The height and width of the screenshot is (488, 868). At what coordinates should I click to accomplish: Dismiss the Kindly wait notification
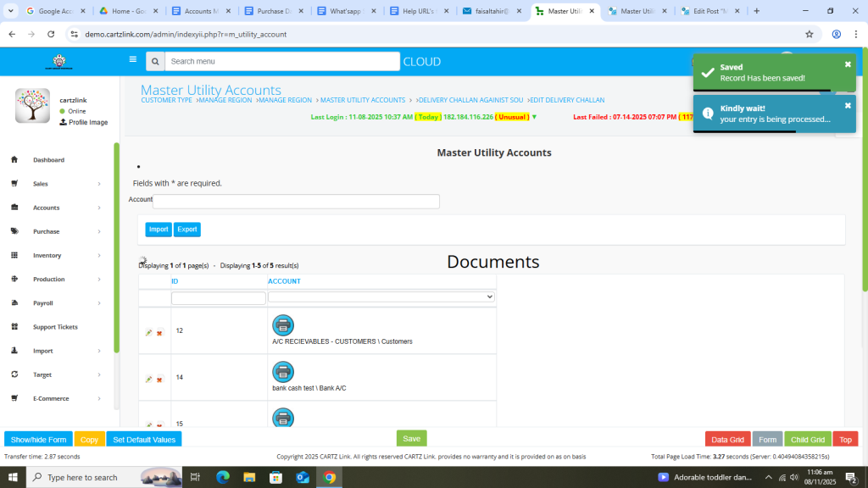847,106
